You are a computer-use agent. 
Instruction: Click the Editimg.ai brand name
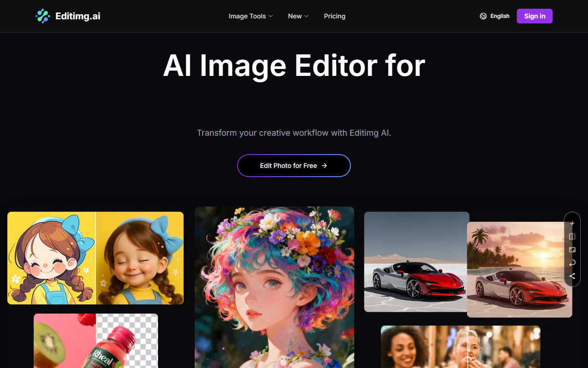78,16
